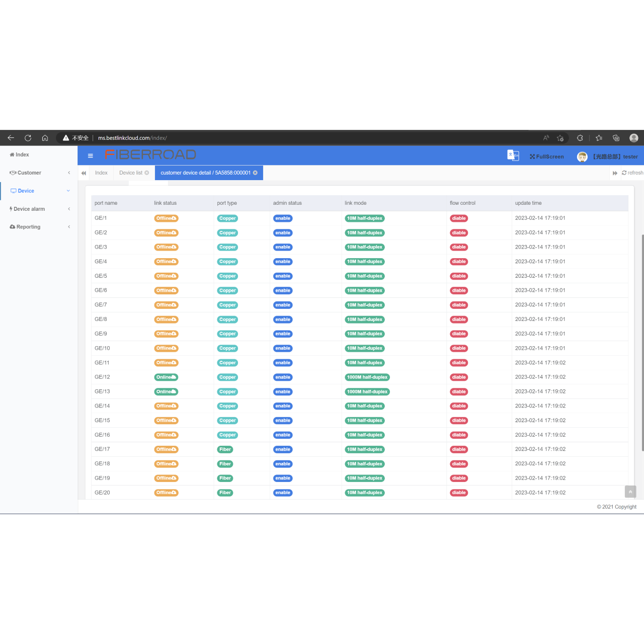Viewport: 644px width, 644px height.
Task: Close the customer device detail tab
Action: coord(255,173)
